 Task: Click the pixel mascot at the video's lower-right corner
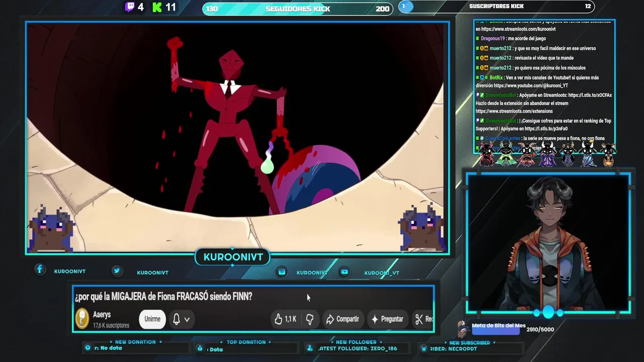[422, 227]
